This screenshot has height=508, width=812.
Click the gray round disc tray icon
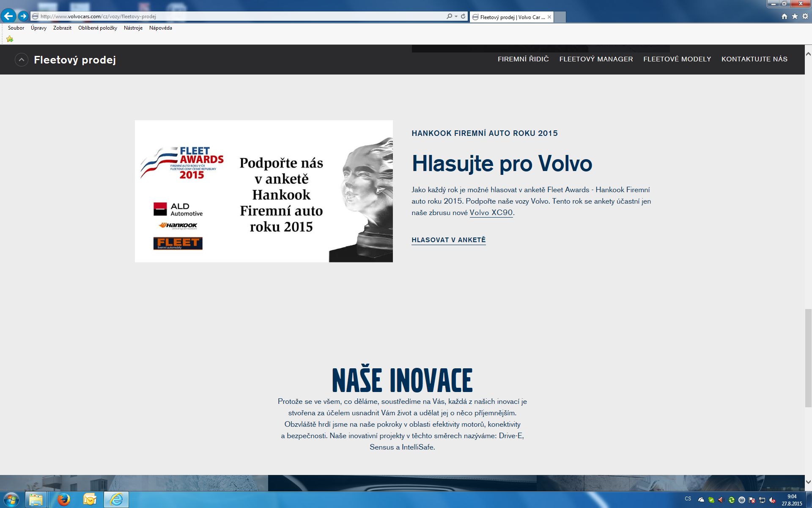coord(741,500)
